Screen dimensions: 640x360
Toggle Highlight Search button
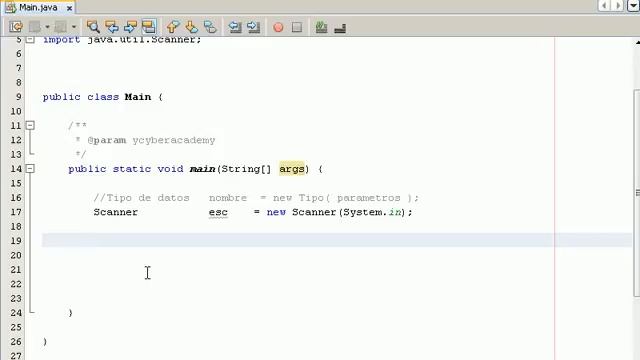click(x=149, y=27)
